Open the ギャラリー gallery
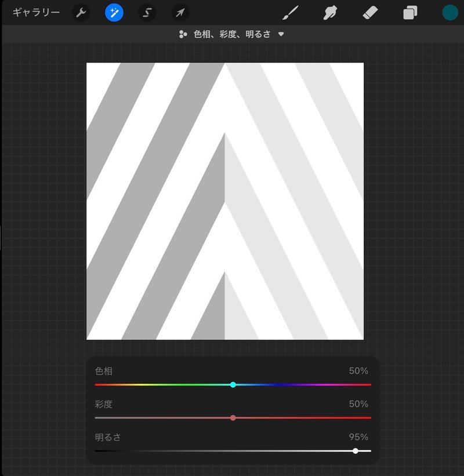This screenshot has height=476, width=464. tap(36, 12)
